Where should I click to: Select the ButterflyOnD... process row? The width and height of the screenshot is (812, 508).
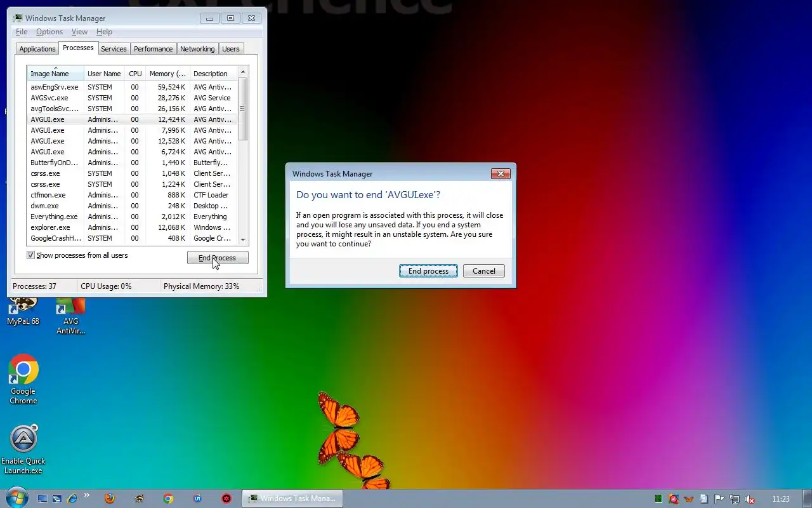(132, 163)
